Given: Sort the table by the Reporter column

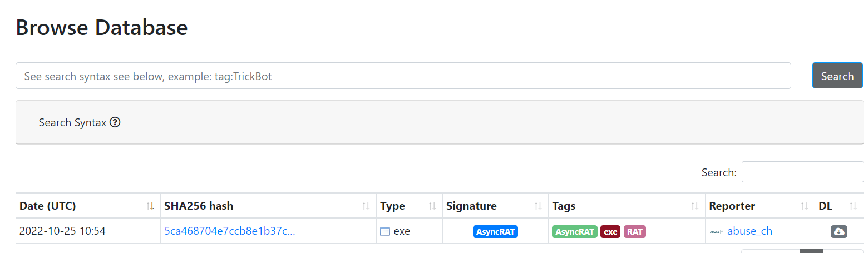Looking at the screenshot, I should 804,206.
